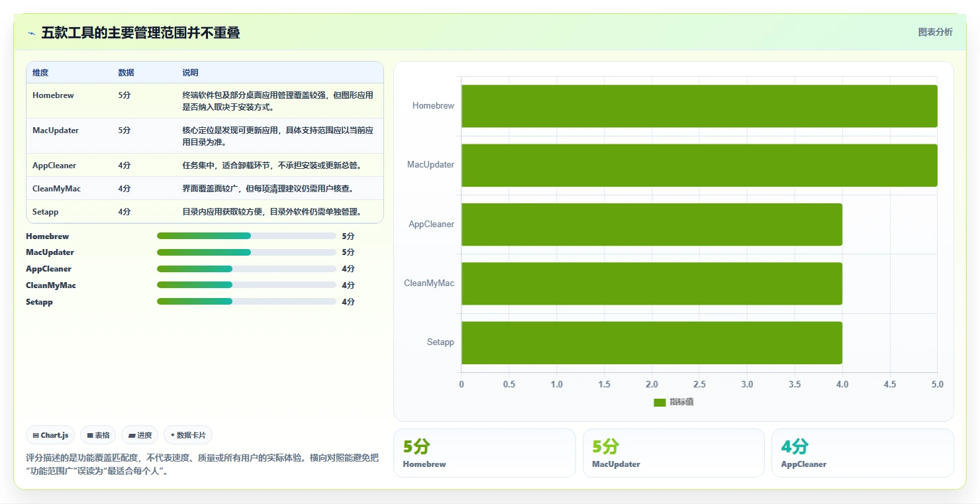980x504 pixels.
Task: Click the Setapp progress bar
Action: point(246,302)
